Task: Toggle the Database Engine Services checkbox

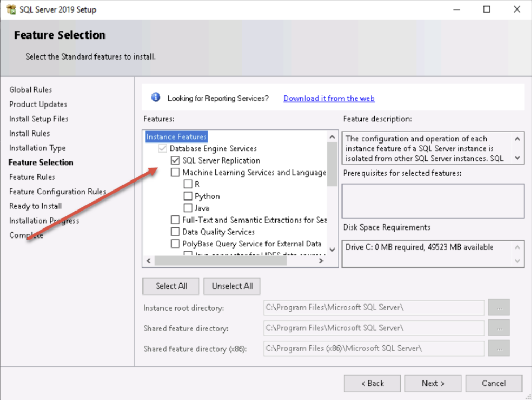Action: pos(163,149)
